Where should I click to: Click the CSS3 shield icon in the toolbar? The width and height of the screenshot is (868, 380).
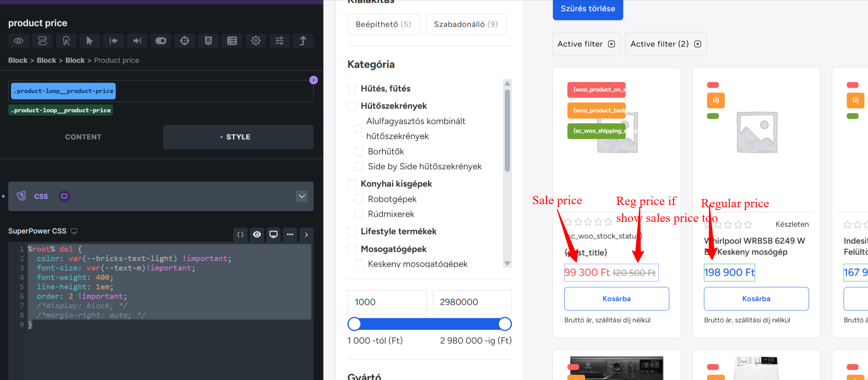point(208,41)
